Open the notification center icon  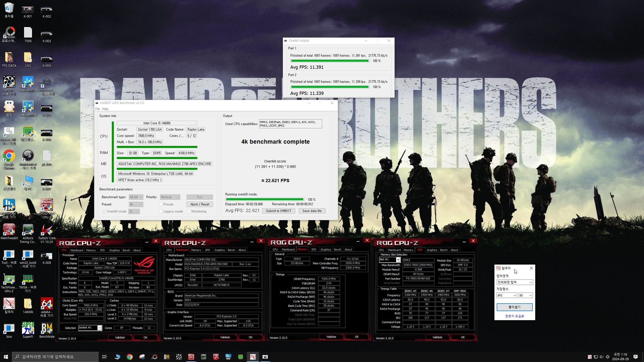point(635,357)
